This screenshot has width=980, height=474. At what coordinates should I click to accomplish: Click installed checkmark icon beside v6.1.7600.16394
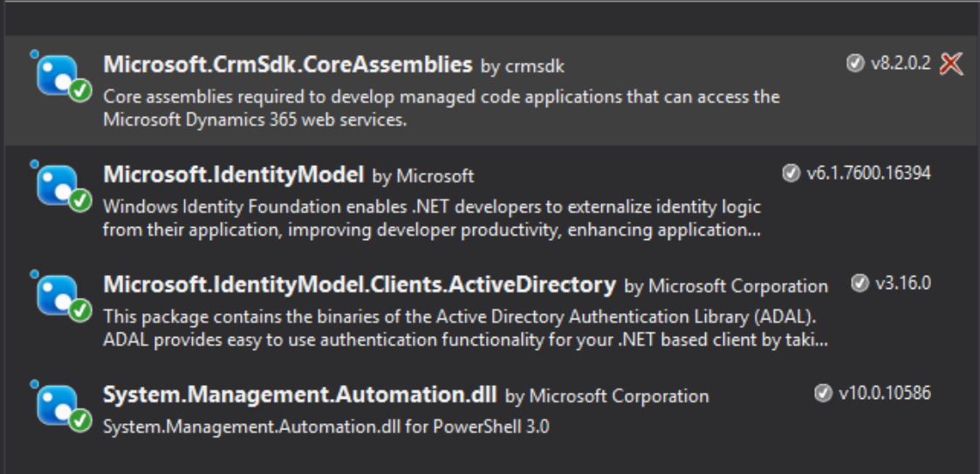click(792, 174)
